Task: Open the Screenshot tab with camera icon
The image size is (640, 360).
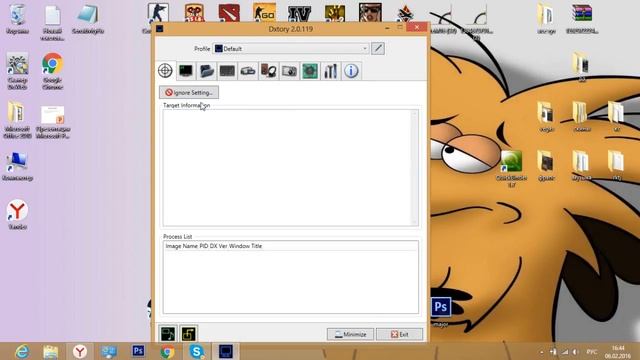Action: pyautogui.click(x=289, y=71)
